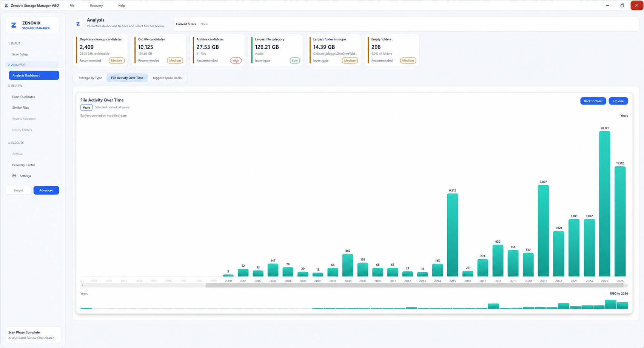
Task: Open Empty Folders in sidebar
Action: pyautogui.click(x=22, y=130)
